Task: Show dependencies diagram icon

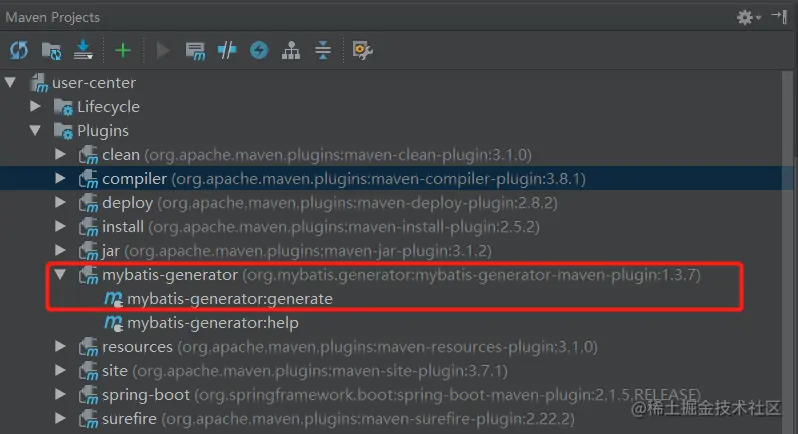Action: click(291, 50)
